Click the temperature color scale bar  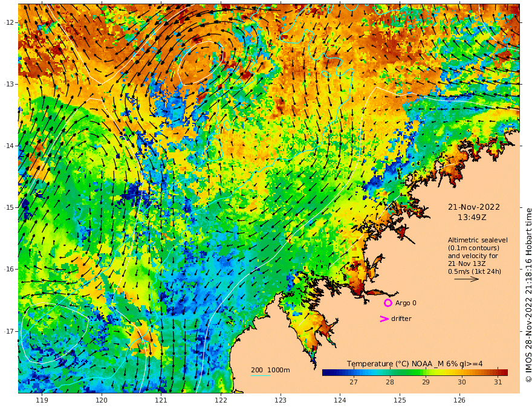point(415,372)
